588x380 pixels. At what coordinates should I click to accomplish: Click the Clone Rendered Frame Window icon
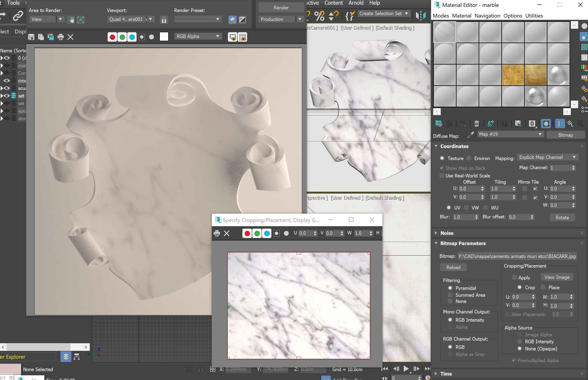pyautogui.click(x=51, y=37)
